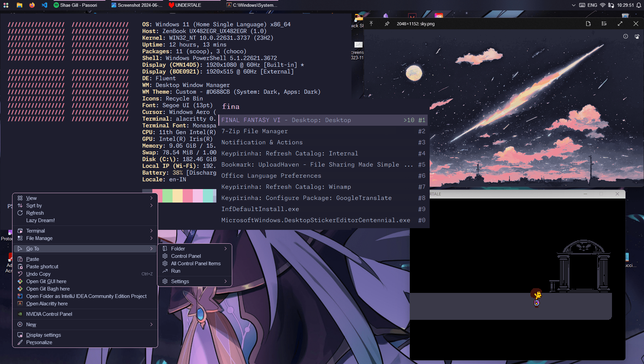The image size is (644, 364).
Task: Open Personalize from context menu
Action: click(x=85, y=342)
